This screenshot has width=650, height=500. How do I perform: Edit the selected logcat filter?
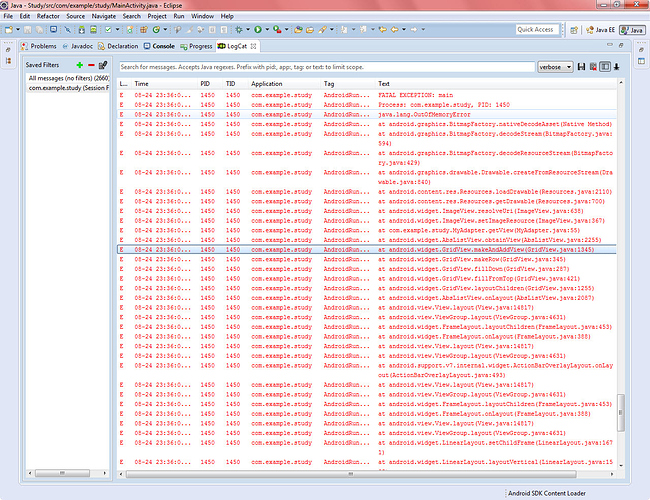(x=102, y=64)
